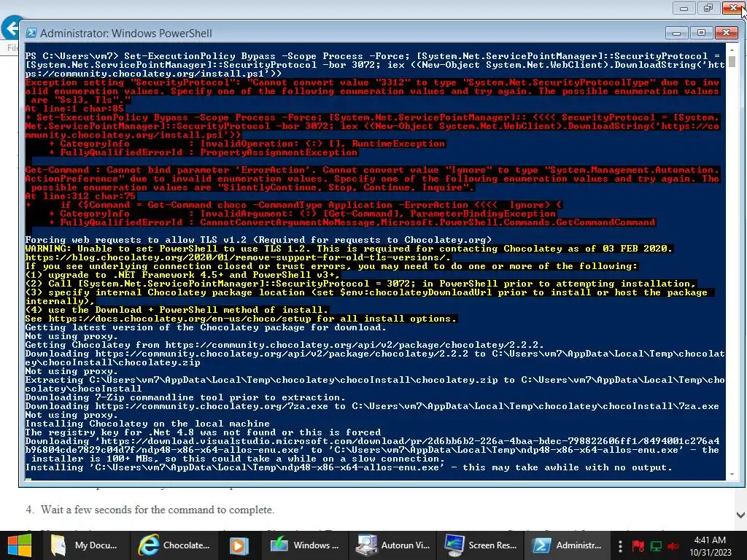The height and width of the screenshot is (560, 747).
Task: Open My Documents from the taskbar
Action: (85, 545)
